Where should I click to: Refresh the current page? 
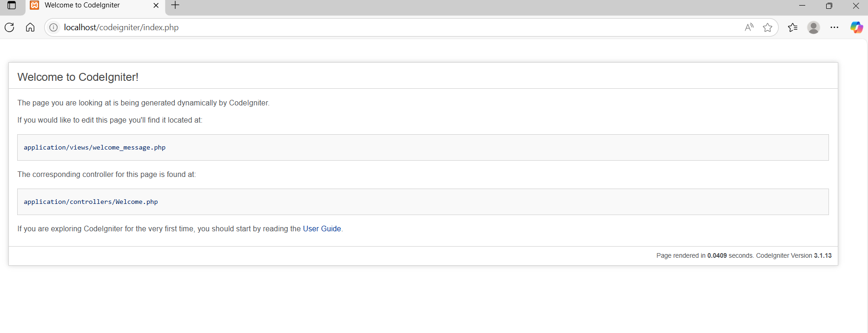click(10, 27)
